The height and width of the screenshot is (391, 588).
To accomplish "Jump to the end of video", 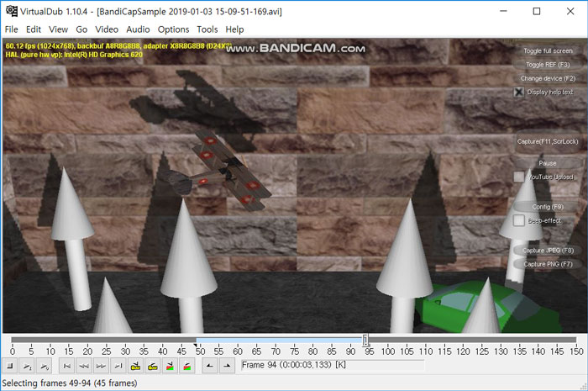I will [118, 366].
